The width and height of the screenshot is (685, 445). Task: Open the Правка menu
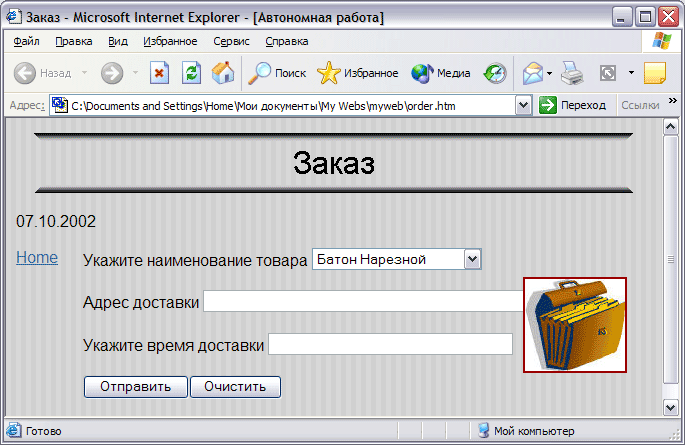tap(73, 41)
